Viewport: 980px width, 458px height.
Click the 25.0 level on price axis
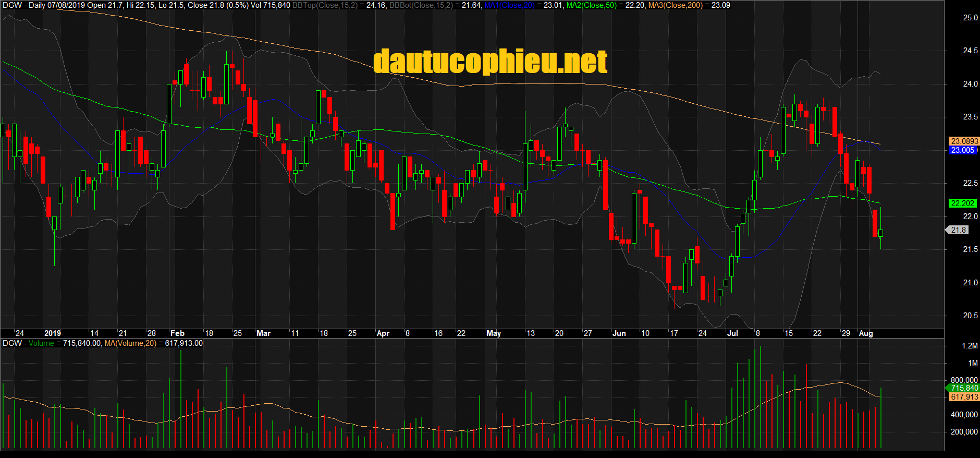click(970, 18)
